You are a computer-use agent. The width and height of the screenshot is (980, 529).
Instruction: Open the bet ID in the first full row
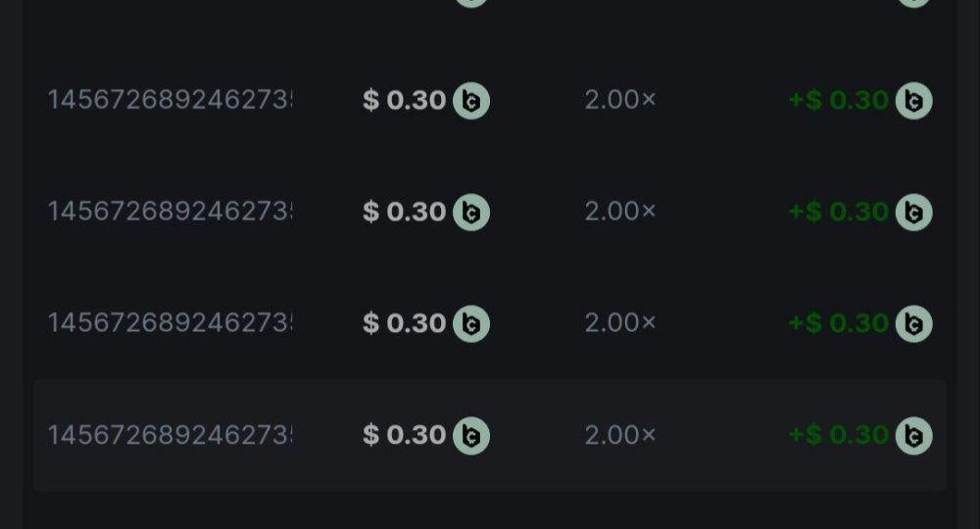click(171, 100)
